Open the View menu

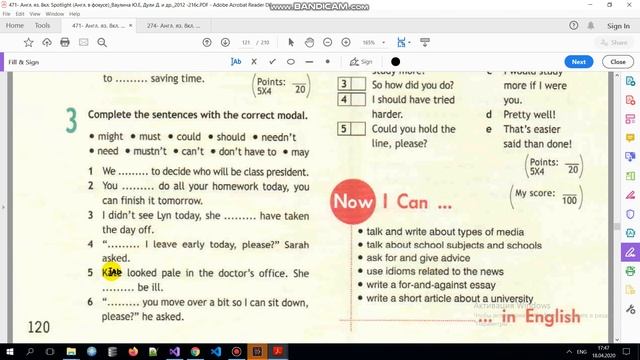pos(35,14)
